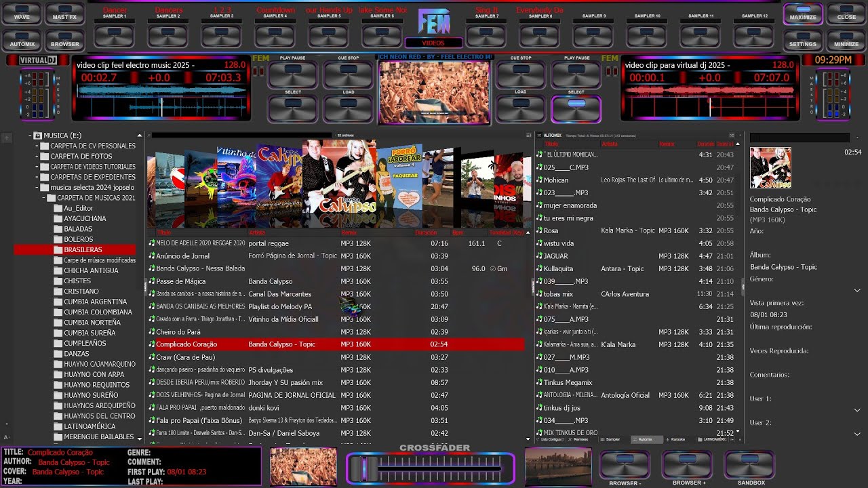This screenshot has width=868, height=488.
Task: Select song Cheiro do Pará
Action: tap(336, 332)
